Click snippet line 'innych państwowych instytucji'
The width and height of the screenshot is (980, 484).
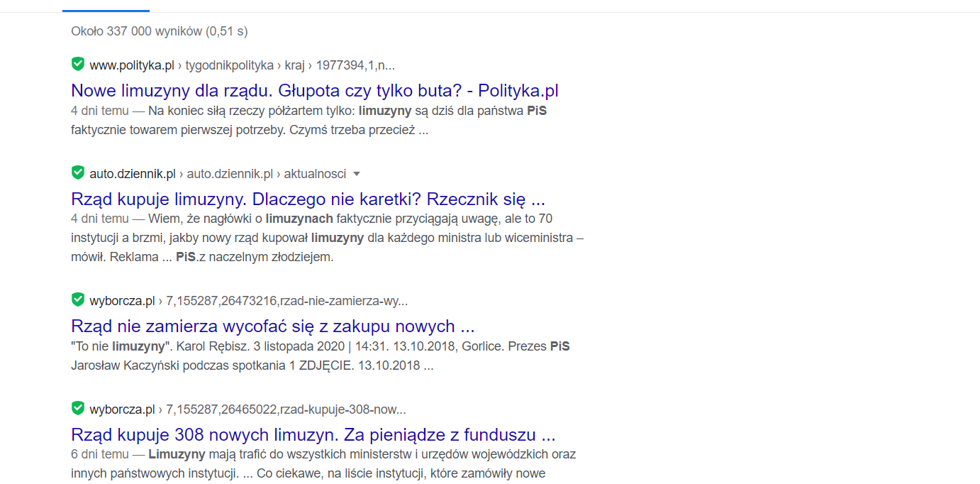(155, 473)
